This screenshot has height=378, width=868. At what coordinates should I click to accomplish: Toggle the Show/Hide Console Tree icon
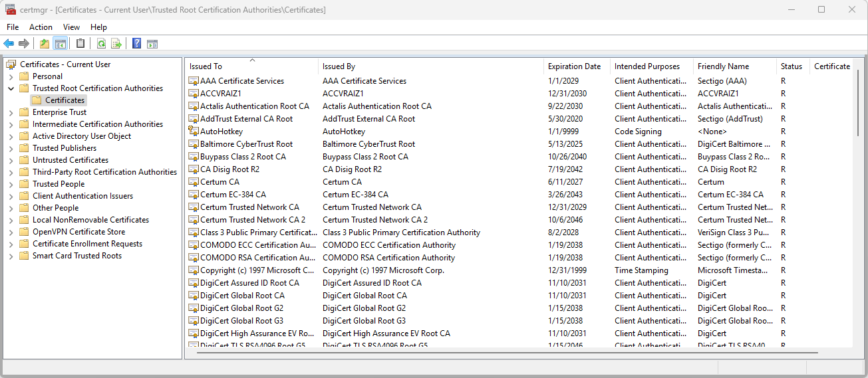(x=61, y=44)
